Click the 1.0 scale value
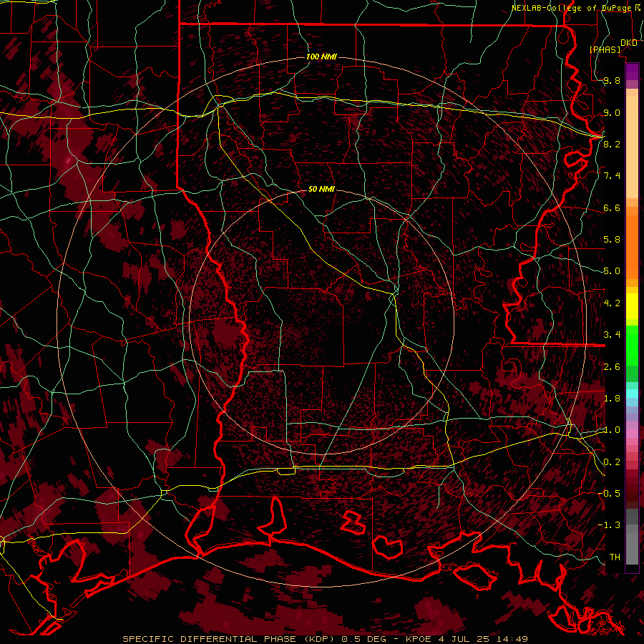The width and height of the screenshot is (644, 644). point(612,430)
